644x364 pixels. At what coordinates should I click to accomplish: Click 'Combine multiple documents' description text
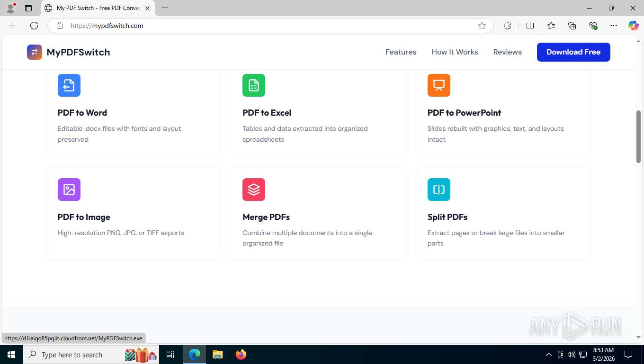coord(307,238)
